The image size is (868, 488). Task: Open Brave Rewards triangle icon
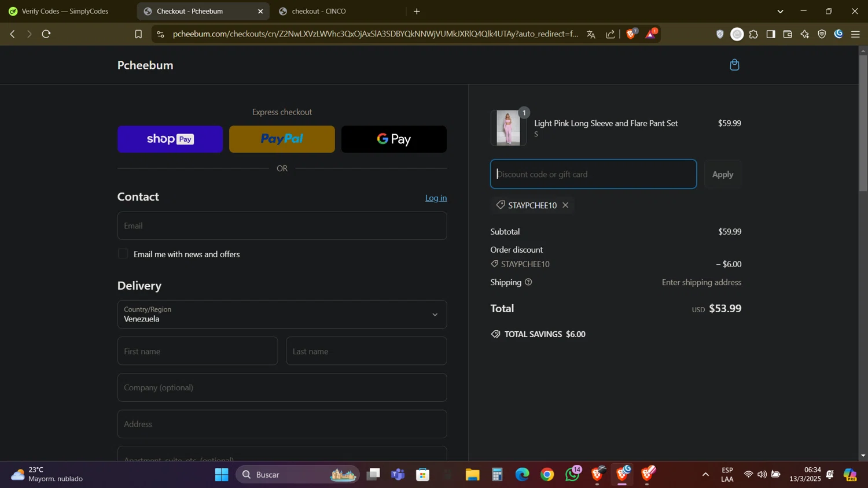651,34
